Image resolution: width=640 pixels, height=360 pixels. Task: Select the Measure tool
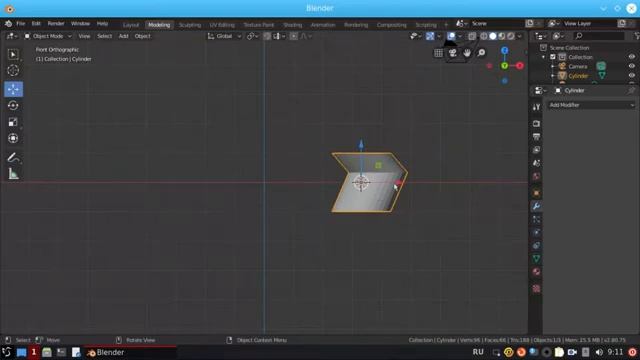13,174
